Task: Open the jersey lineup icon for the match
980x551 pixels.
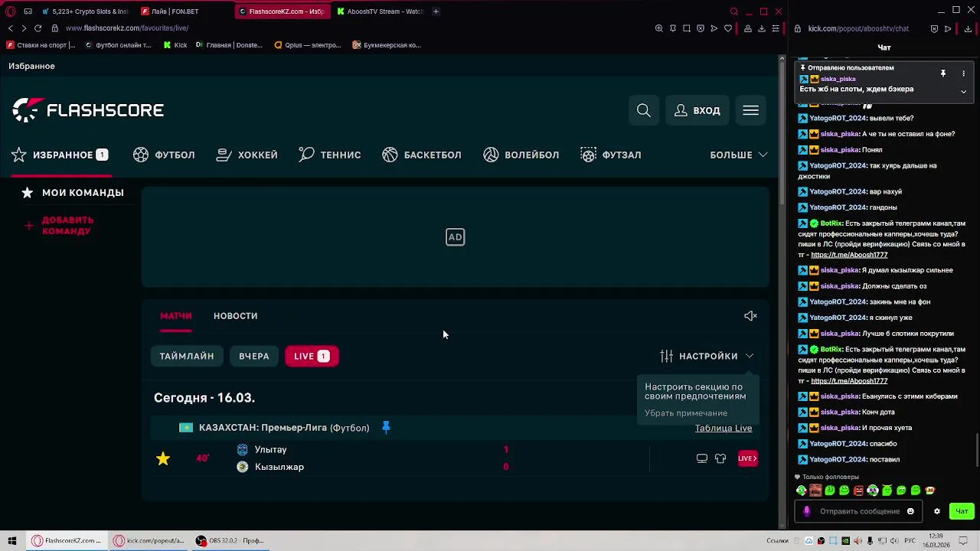Action: point(720,458)
